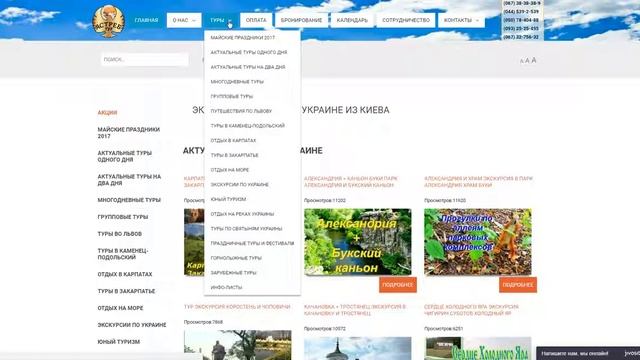Select the medium font size A
The image size is (640, 360).
point(527,61)
